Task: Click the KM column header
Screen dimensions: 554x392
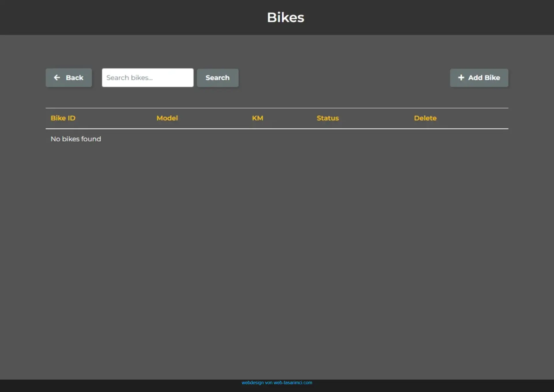Action: [257, 118]
